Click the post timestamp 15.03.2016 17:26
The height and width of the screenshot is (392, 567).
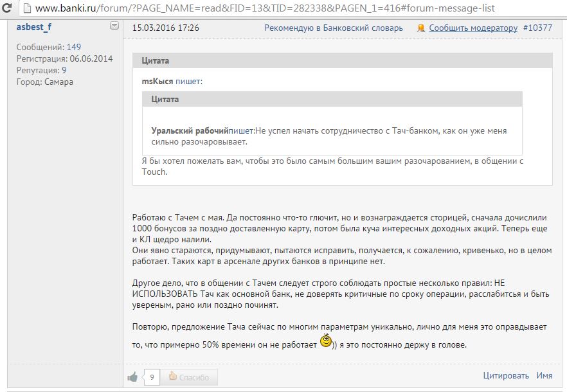click(166, 28)
